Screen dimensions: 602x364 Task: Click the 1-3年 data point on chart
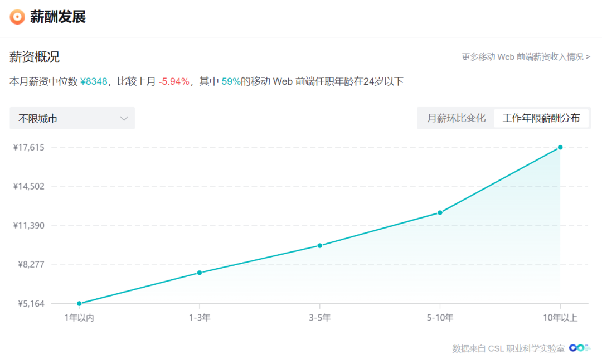200,273
